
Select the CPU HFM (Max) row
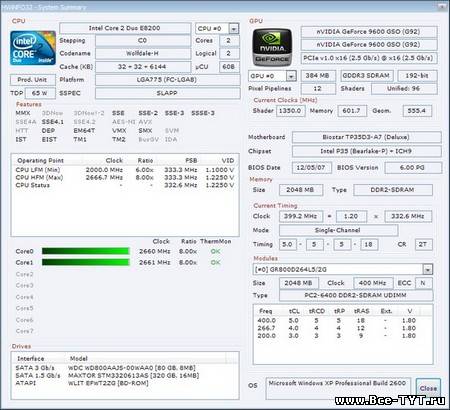[x=125, y=177]
